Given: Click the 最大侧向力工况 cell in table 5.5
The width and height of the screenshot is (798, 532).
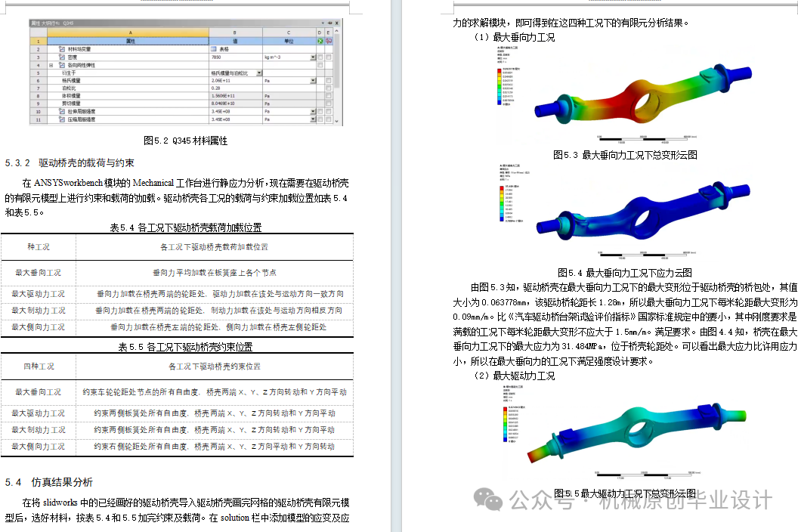Looking at the screenshot, I should coord(39,447).
